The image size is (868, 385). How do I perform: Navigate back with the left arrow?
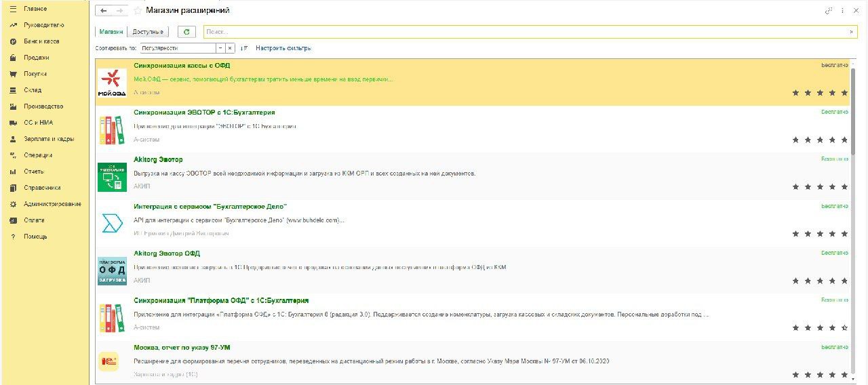pyautogui.click(x=104, y=11)
